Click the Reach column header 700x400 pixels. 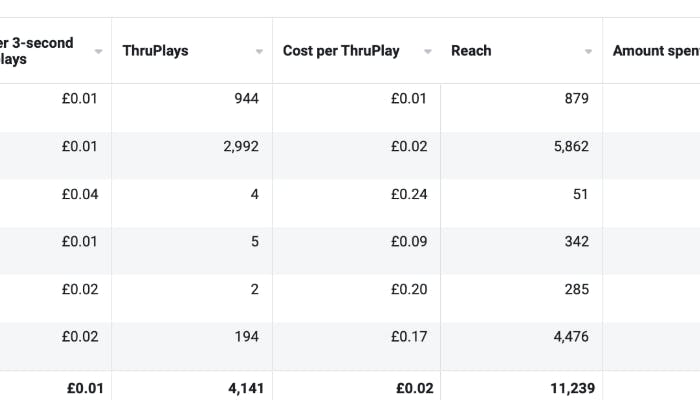[x=470, y=50]
